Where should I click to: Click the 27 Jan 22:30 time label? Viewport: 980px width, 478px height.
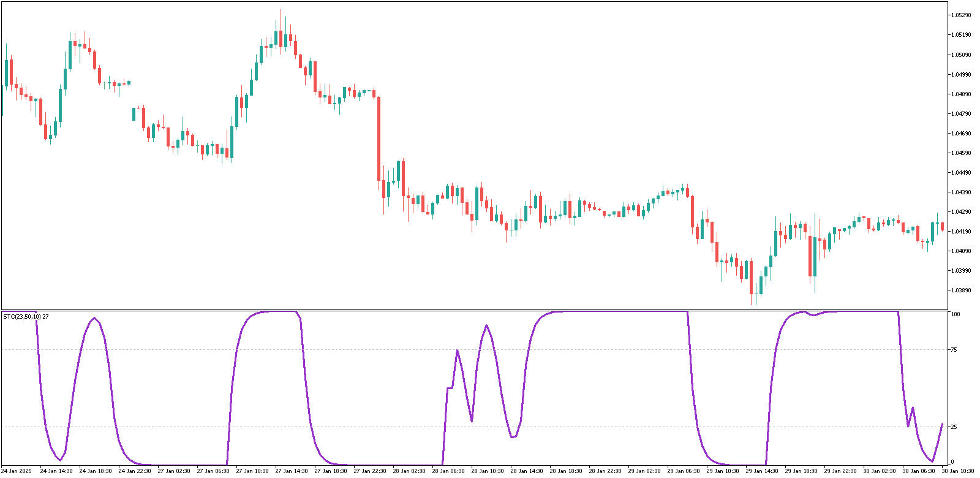pos(370,471)
